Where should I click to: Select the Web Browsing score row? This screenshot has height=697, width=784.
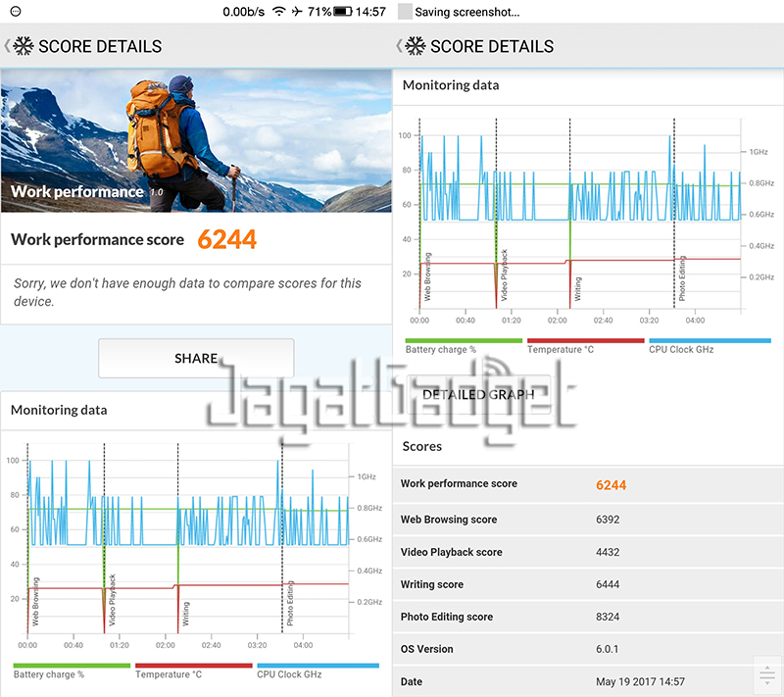tap(588, 520)
